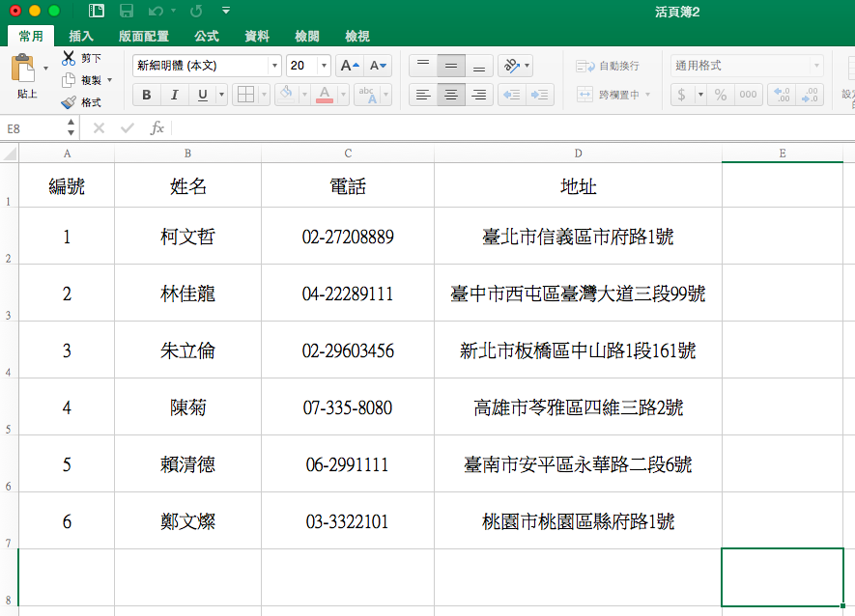Image resolution: width=855 pixels, height=616 pixels.
Task: Increase font size with large A icon
Action: click(350, 66)
